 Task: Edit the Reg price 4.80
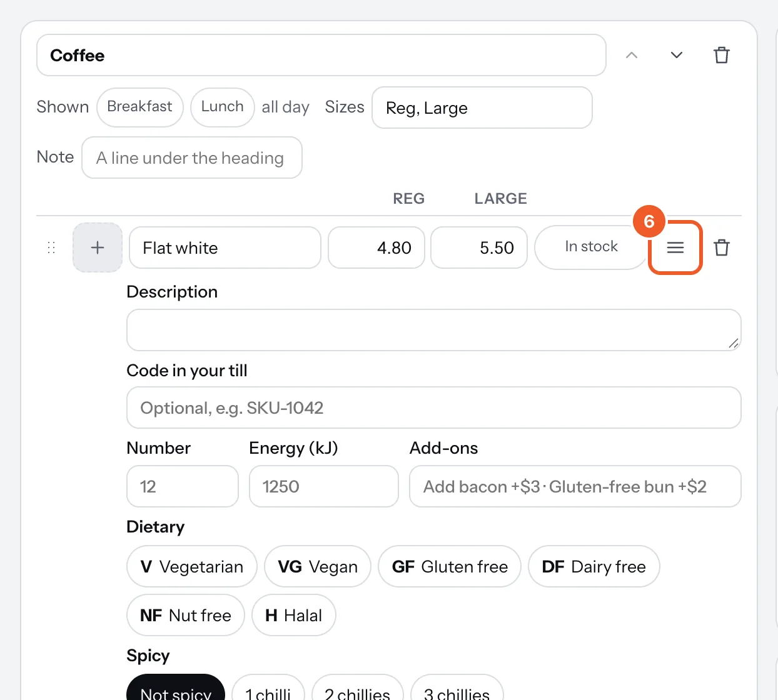[376, 247]
